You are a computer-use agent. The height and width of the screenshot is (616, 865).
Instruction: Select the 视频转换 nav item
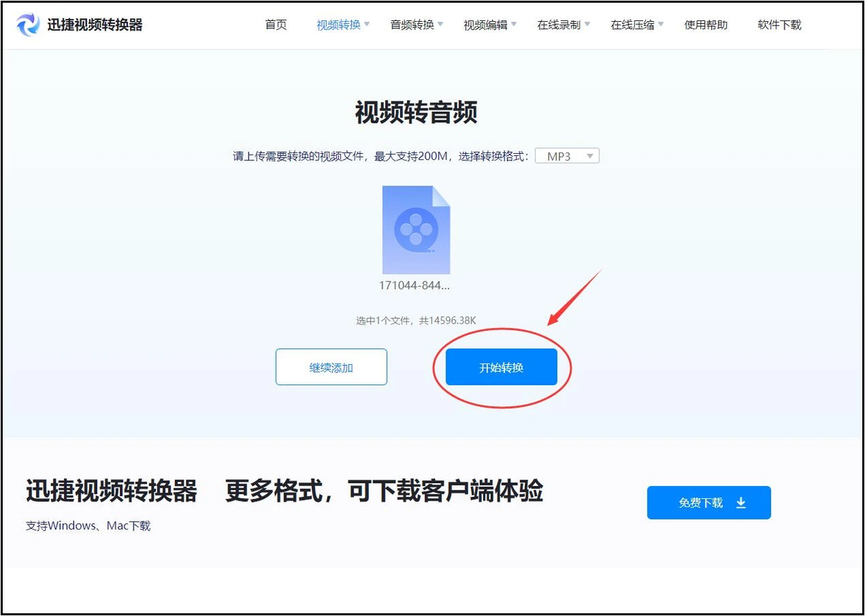coord(338,24)
